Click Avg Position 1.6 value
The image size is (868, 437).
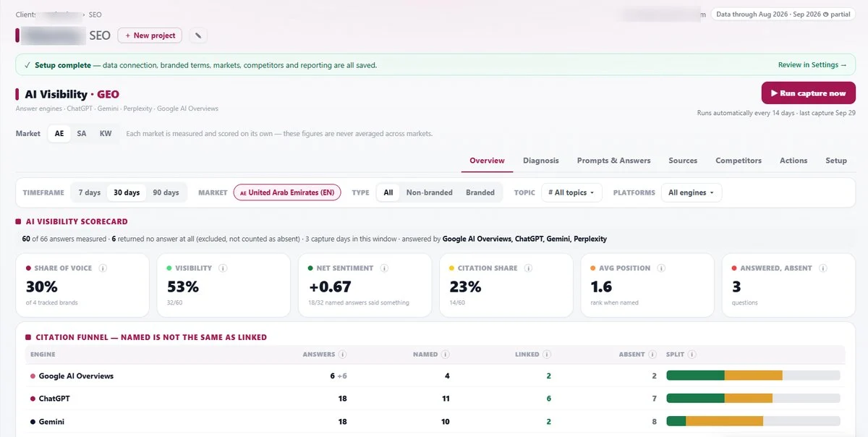click(x=601, y=287)
